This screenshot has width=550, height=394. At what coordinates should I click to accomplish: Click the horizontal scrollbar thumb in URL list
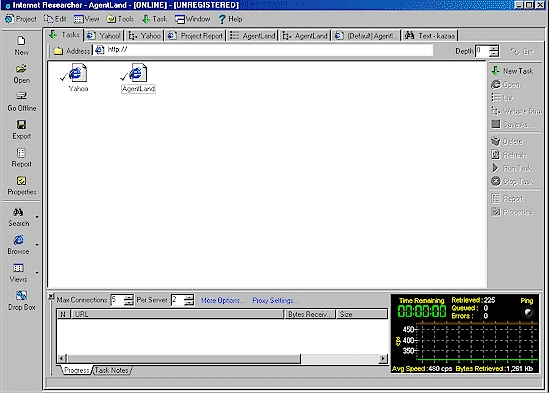[x=184, y=359]
